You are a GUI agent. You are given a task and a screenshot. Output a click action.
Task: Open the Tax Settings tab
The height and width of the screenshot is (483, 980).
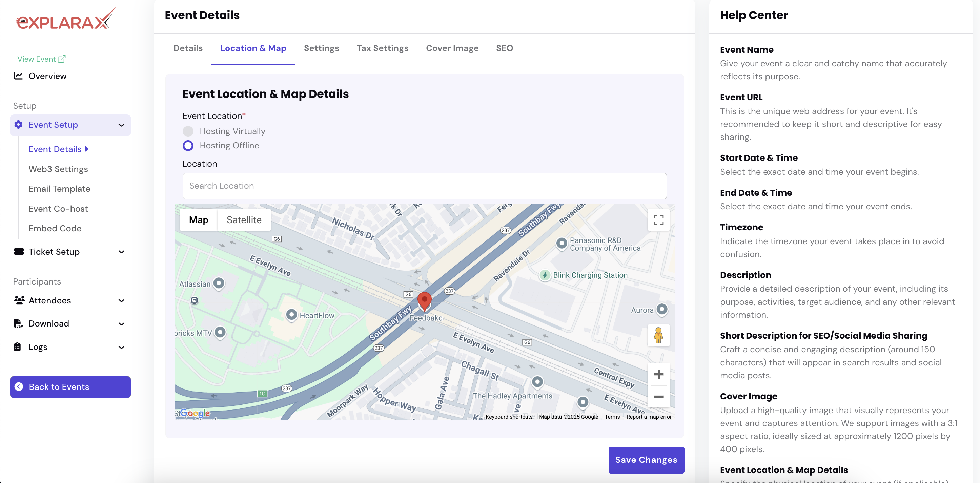(x=382, y=48)
